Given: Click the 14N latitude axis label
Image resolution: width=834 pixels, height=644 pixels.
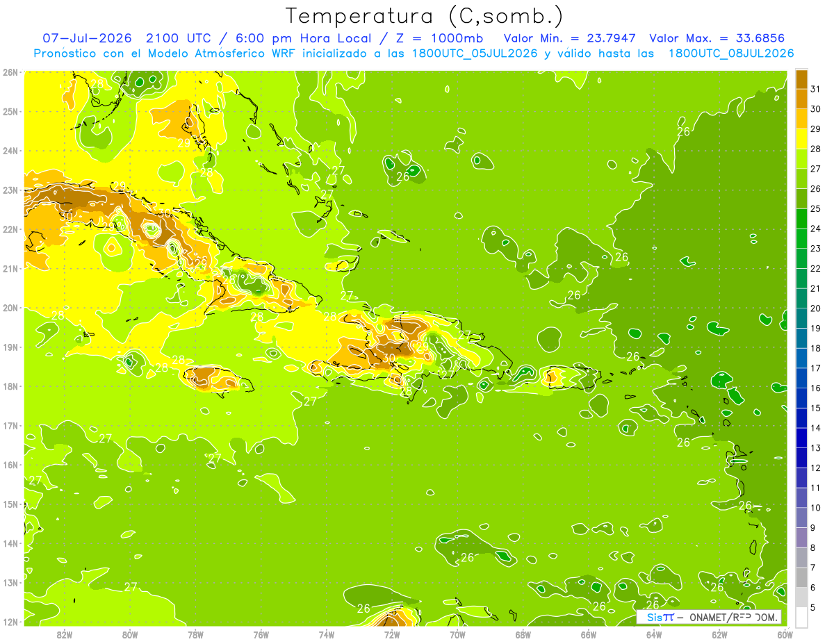Looking at the screenshot, I should point(10,543).
